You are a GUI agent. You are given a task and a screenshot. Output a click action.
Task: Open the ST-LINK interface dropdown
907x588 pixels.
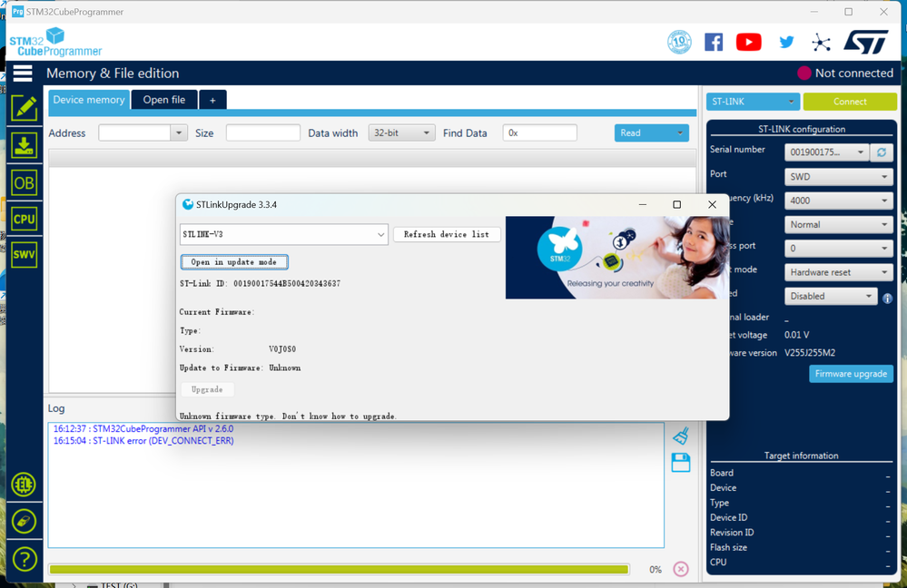(x=753, y=102)
